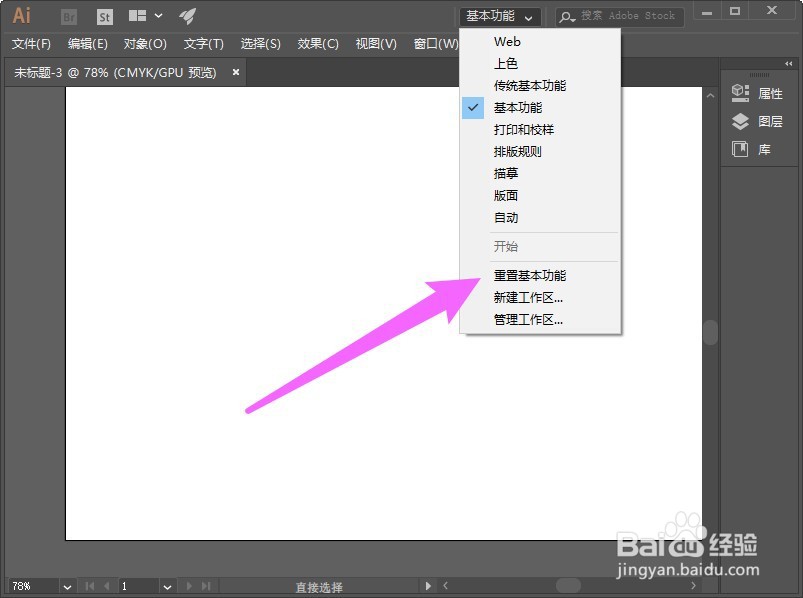Enable the 传统基本功能 workspace
The image size is (803, 598).
530,85
